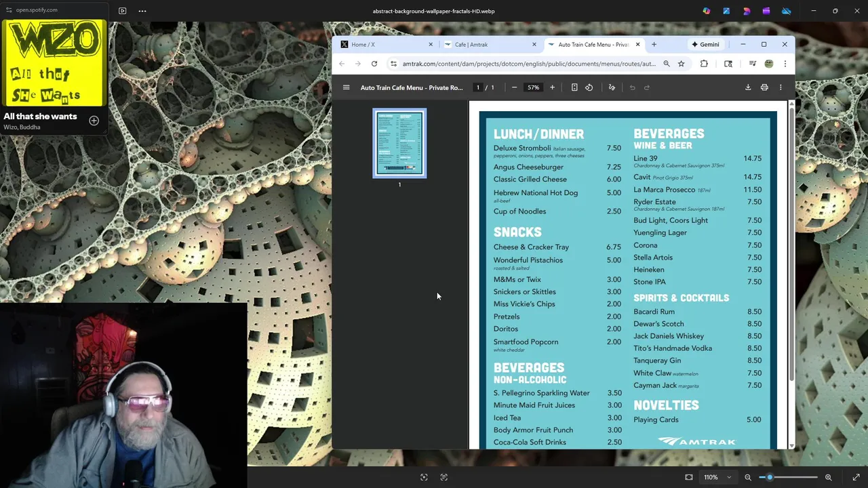This screenshot has height=488, width=868.
Task: Click the Wizo, Buddha artist link
Action: point(22,127)
